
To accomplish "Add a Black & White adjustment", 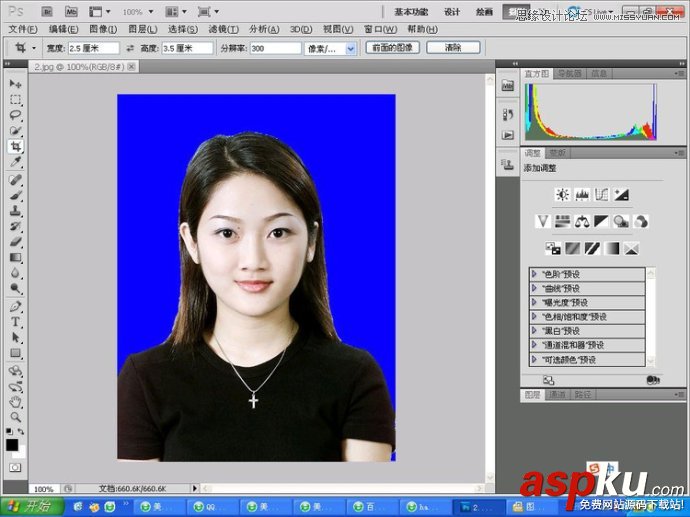I will (x=601, y=221).
